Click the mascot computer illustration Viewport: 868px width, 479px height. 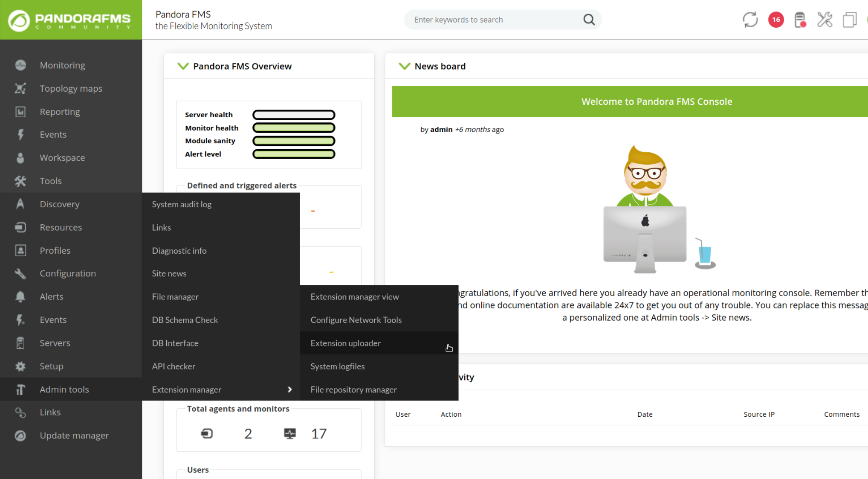659,209
